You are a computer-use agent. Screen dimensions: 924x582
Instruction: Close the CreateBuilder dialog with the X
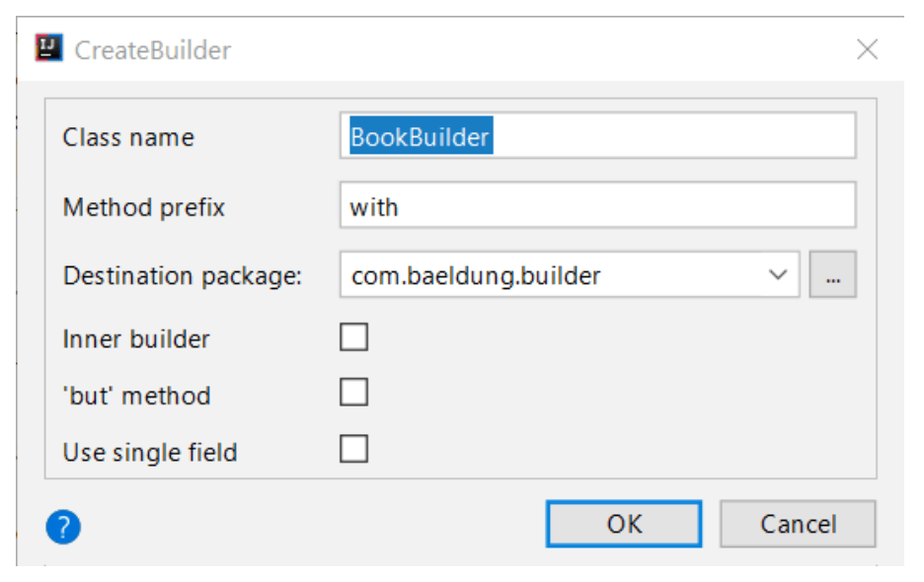coord(867,49)
